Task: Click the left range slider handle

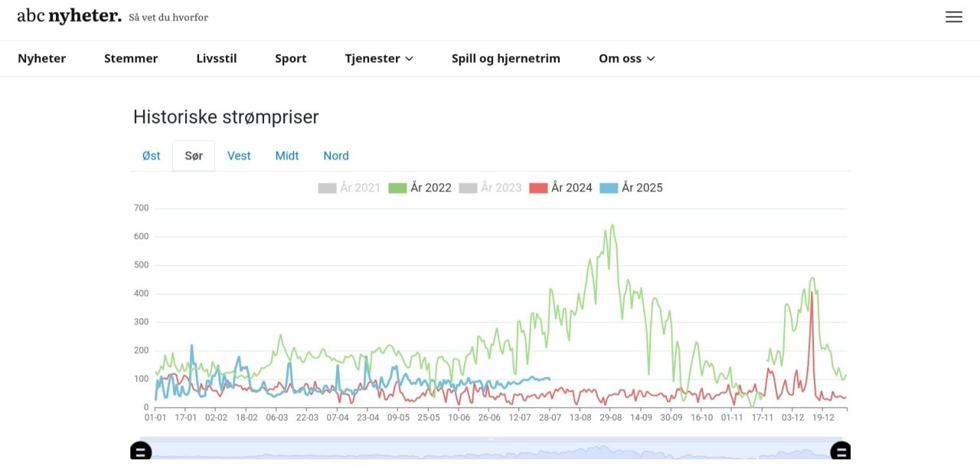Action: [x=141, y=451]
